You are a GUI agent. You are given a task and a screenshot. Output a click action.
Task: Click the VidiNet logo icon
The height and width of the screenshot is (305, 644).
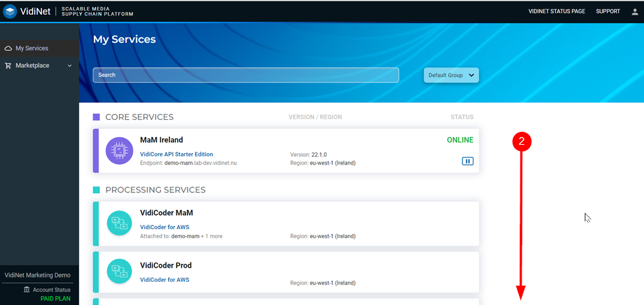click(x=10, y=12)
